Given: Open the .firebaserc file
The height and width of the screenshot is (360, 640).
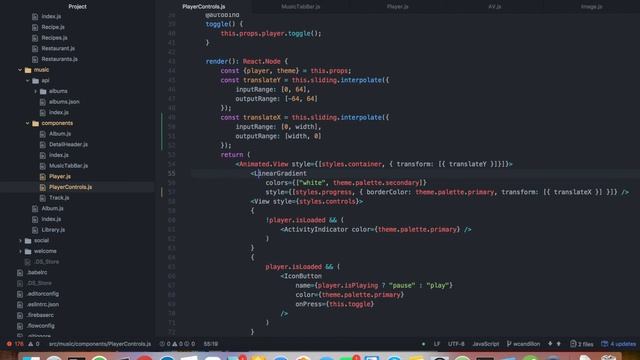Looking at the screenshot, I should point(40,315).
